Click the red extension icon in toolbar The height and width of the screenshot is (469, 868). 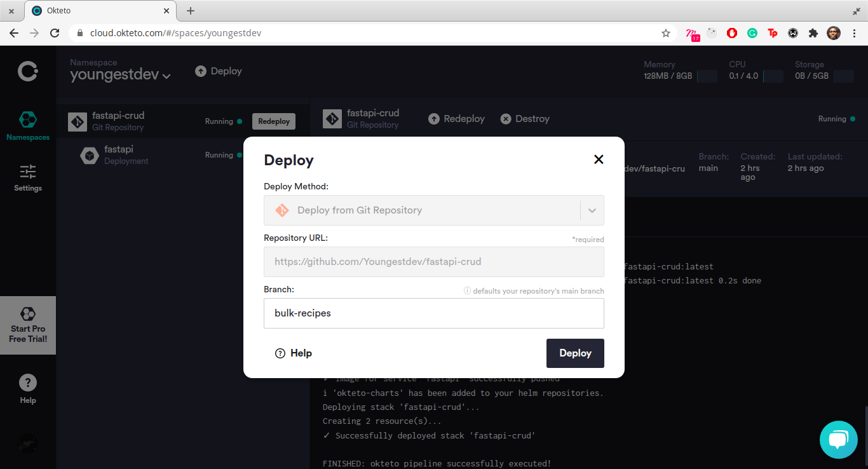click(x=732, y=33)
